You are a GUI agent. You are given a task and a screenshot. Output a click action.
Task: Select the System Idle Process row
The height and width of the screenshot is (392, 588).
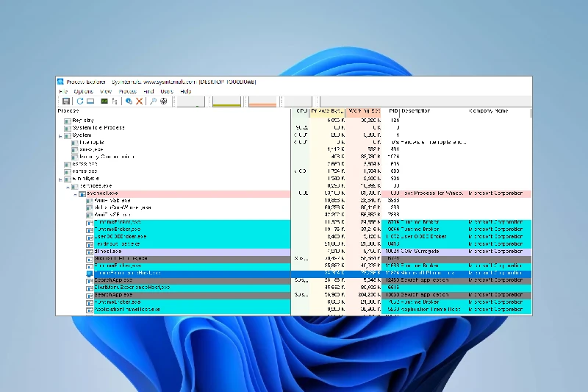pyautogui.click(x=293, y=128)
